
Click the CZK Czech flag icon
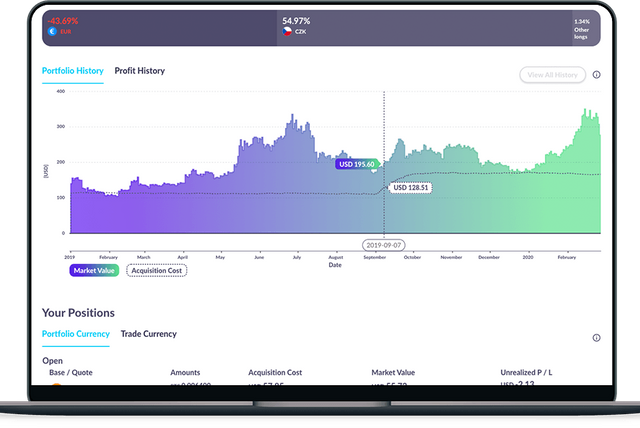tap(287, 31)
